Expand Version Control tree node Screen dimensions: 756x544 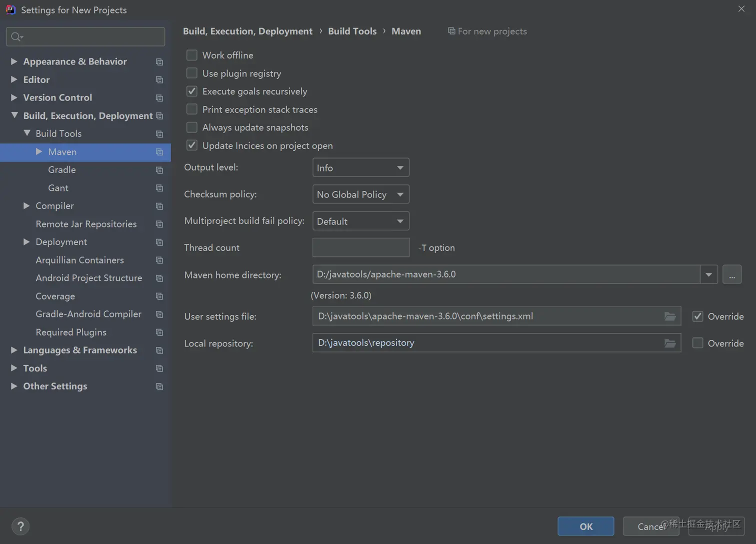14,97
